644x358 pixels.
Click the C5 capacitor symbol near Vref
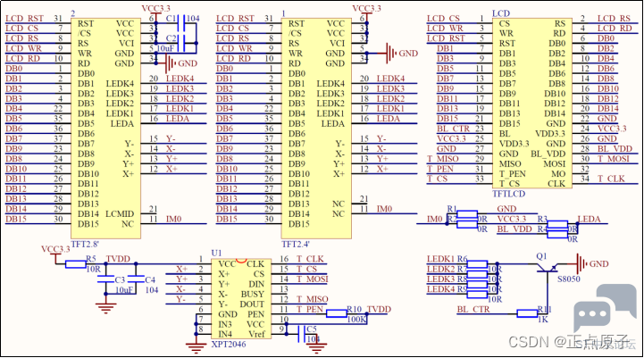[301, 334]
